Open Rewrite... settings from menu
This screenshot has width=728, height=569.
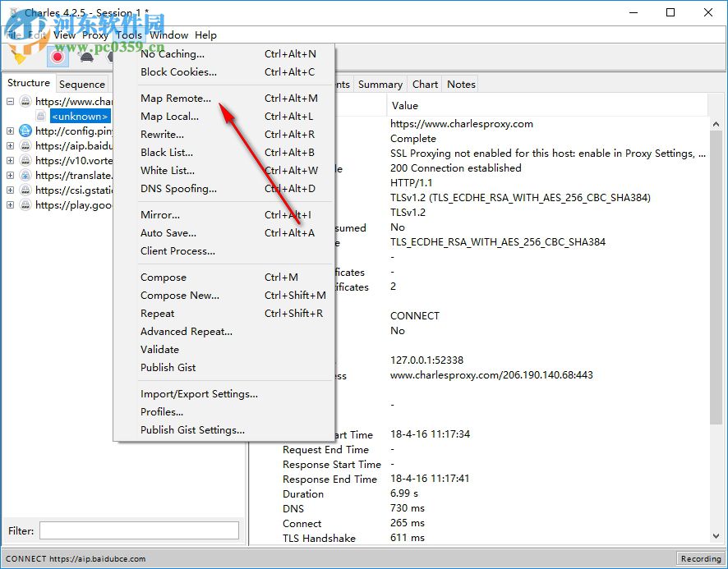coord(223,135)
